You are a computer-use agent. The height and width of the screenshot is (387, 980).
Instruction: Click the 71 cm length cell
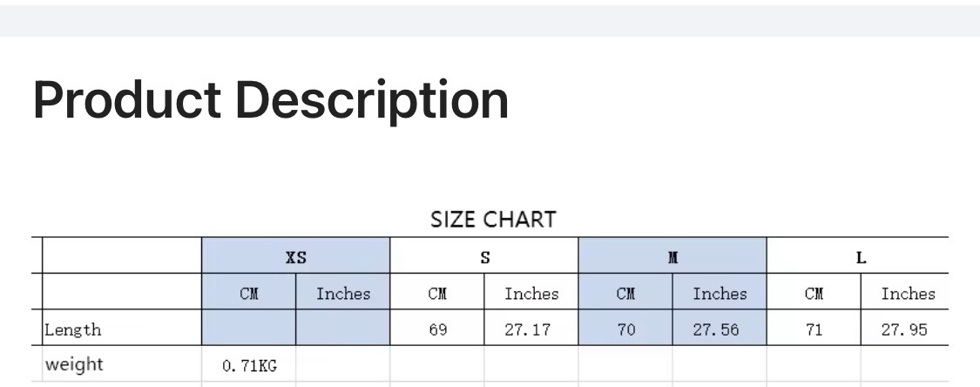click(x=814, y=330)
